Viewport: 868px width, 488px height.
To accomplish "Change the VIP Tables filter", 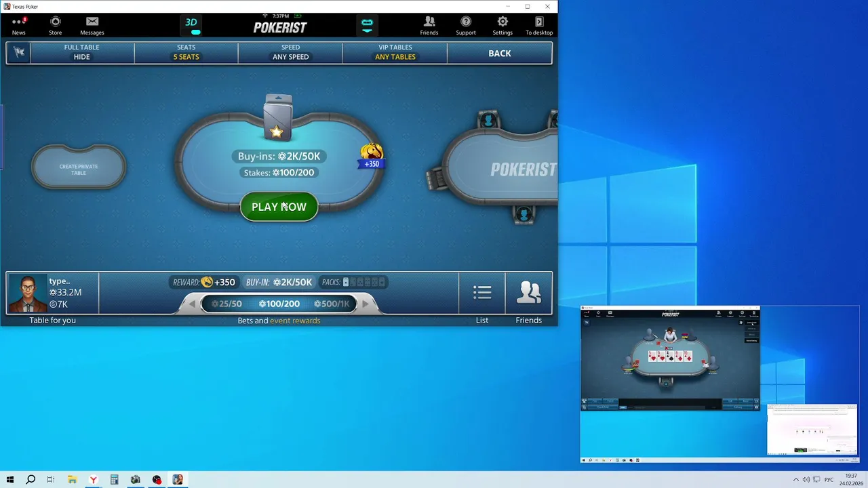I will 395,53.
